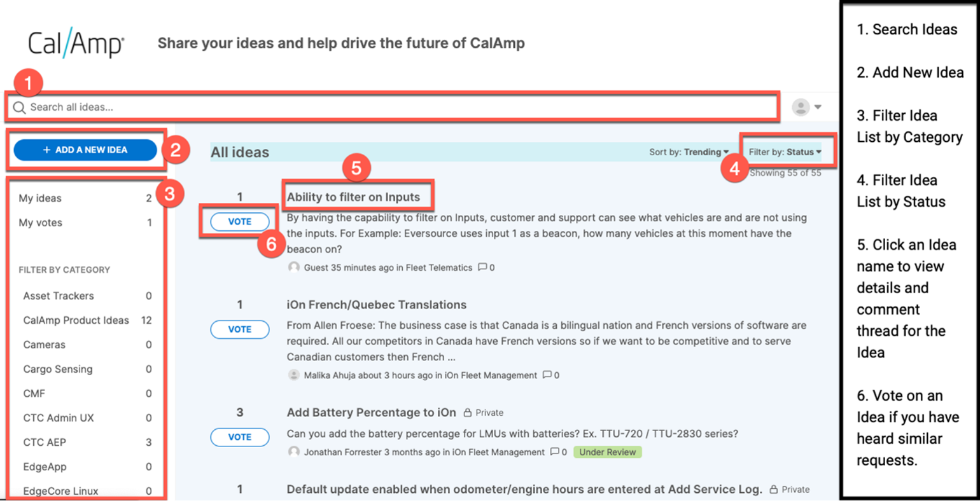Click lock icon beside Default update idea
980x503 pixels.
[x=774, y=490]
